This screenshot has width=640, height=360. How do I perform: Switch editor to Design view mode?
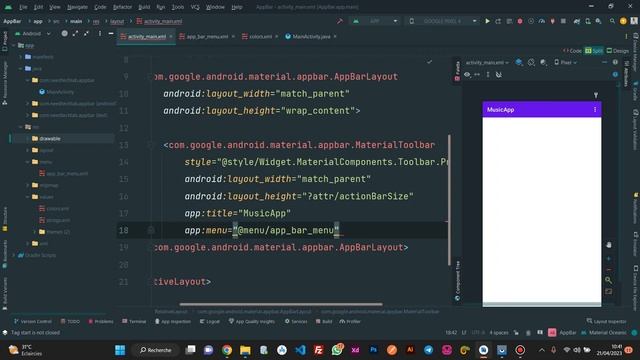(618, 51)
